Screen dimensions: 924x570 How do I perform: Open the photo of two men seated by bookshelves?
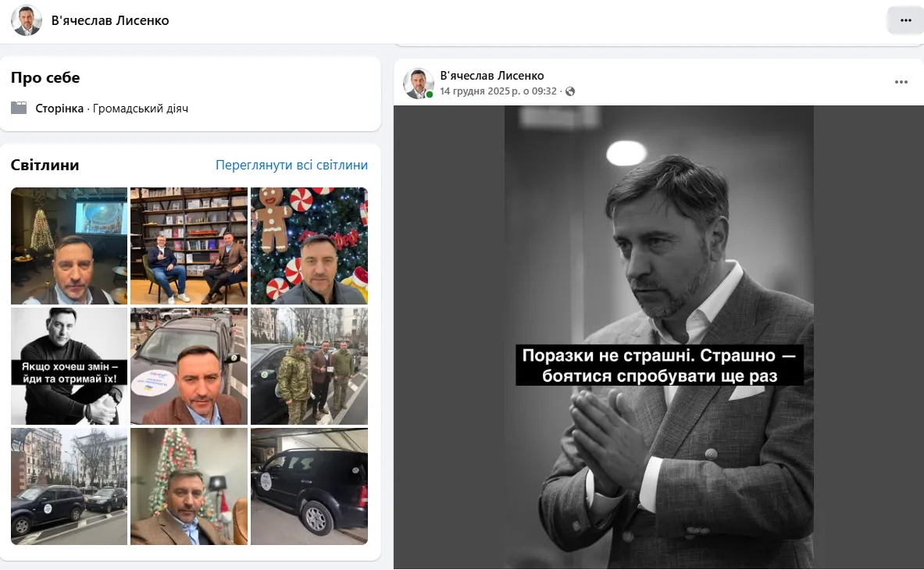[x=188, y=245]
